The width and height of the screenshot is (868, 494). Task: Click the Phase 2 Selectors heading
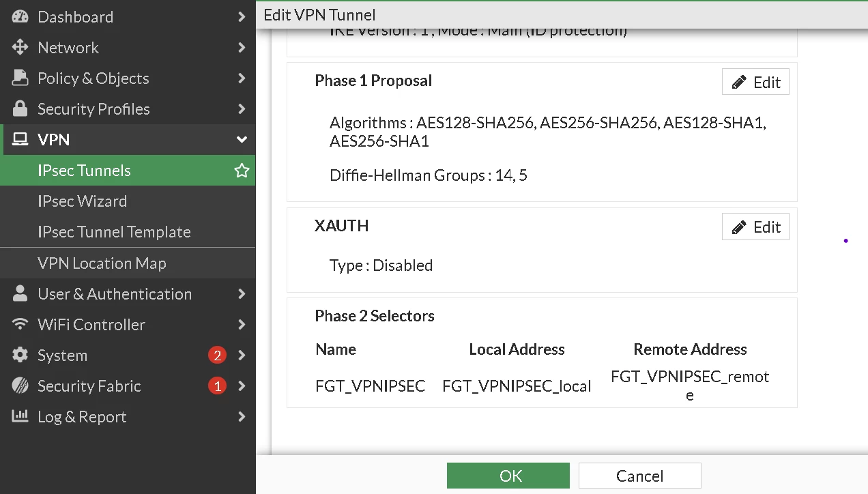coord(375,316)
